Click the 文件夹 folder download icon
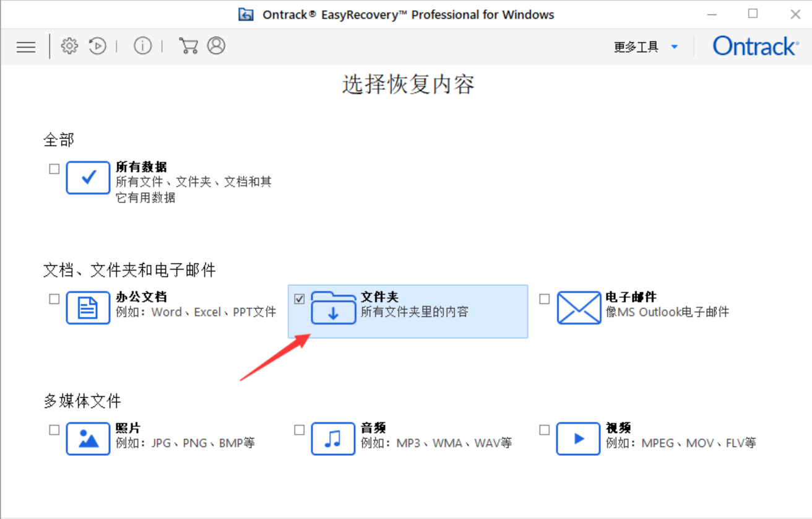 333,308
